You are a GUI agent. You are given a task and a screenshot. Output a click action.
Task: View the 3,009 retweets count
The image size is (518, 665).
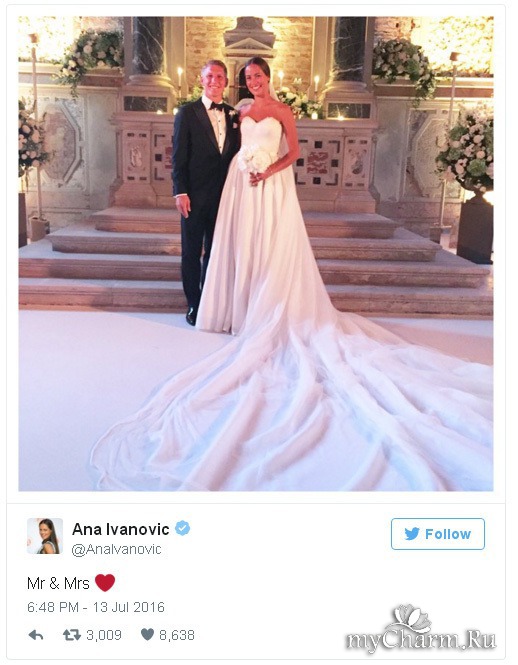click(104, 635)
